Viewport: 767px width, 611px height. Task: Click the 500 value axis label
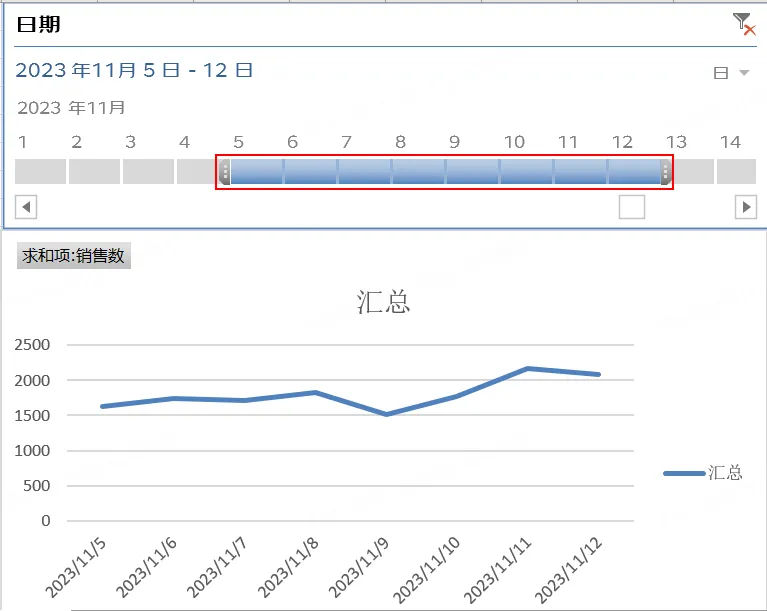tap(37, 486)
